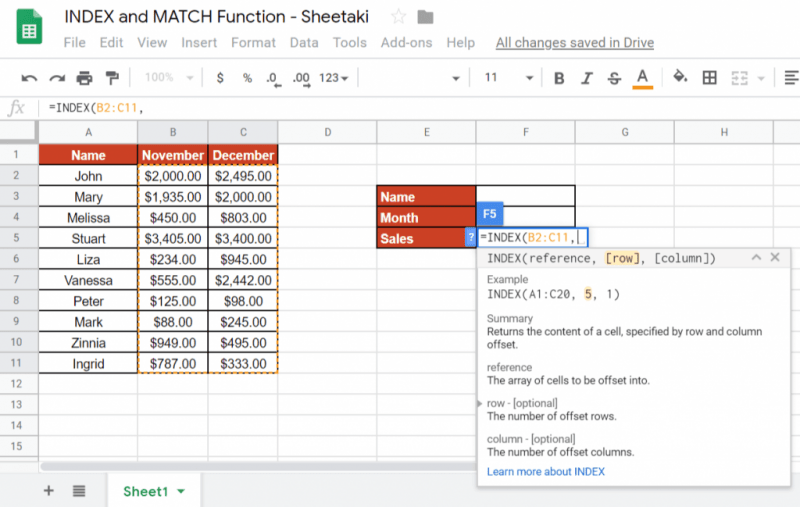Click the cell containing Zinnia
This screenshot has height=507, width=800.
coord(88,343)
